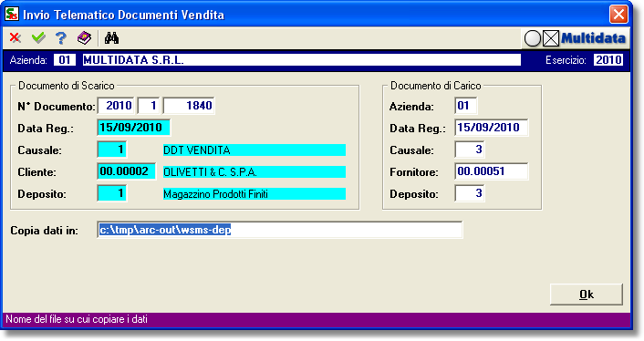
Task: Click the Carico Azienda field 01
Action: (466, 106)
